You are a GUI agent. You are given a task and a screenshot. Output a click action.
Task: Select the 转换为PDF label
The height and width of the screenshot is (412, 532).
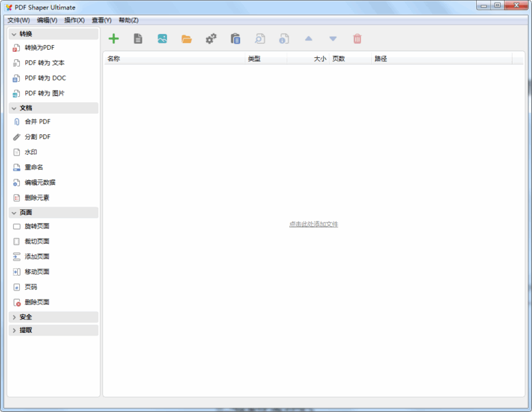point(40,48)
